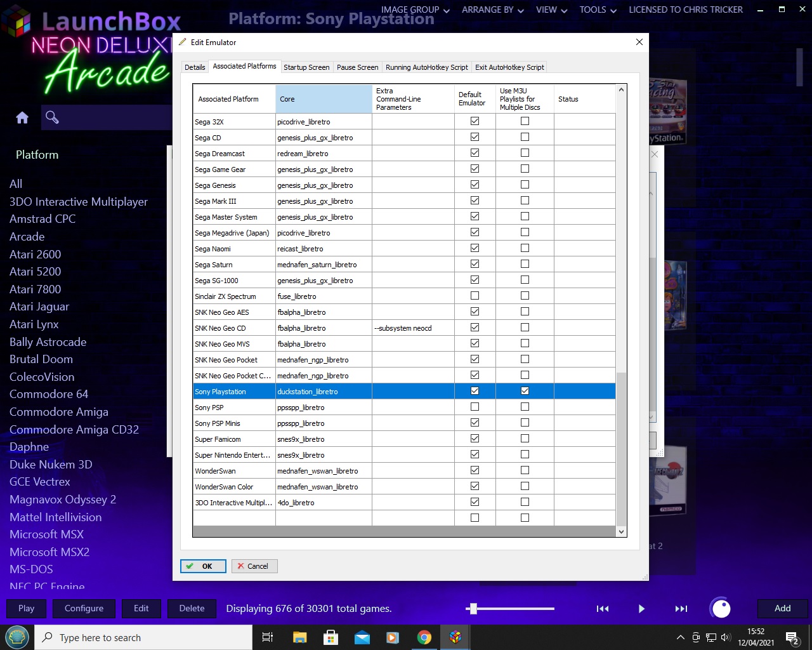Viewport: 812px width, 650px height.
Task: Open Task View on the taskbar
Action: 268,637
